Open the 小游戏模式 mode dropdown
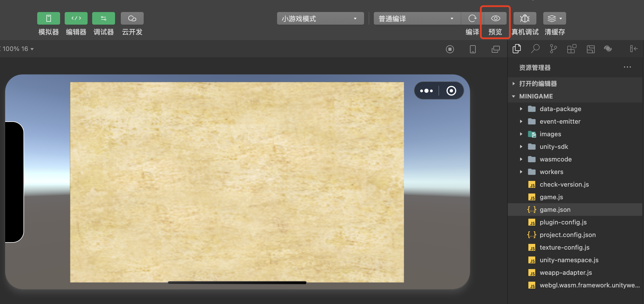The height and width of the screenshot is (304, 644). 320,19
